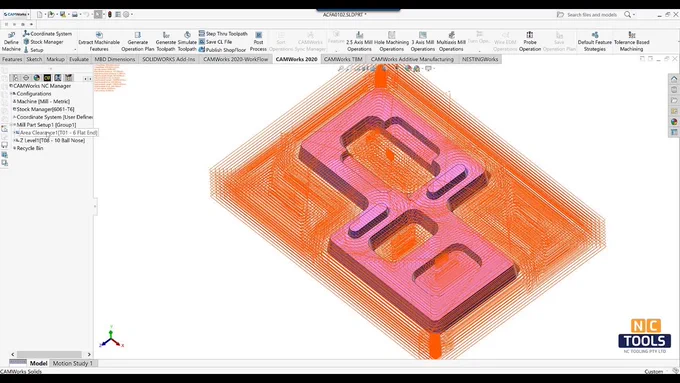This screenshot has height=383, width=680.
Task: Select Machine [Mill - Metric] item
Action: click(43, 101)
